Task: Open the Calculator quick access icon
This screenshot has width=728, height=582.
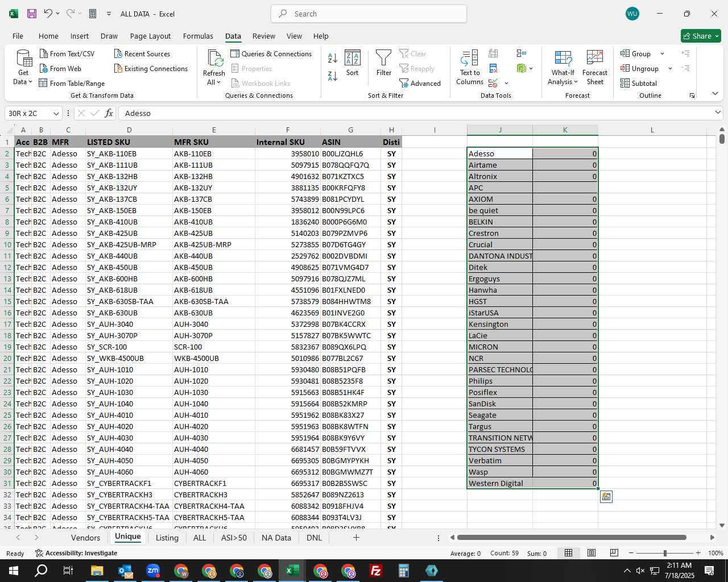Action: click(x=93, y=14)
